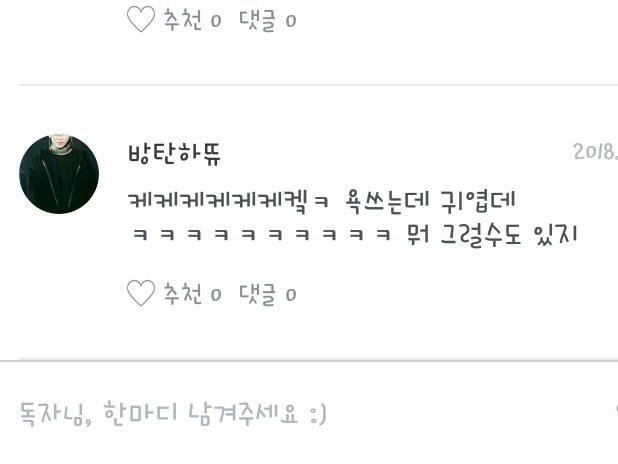Tap 댓글 0 under 방탄하뜌's comment
Image resolution: width=618 pixels, height=464 pixels.
[268, 294]
